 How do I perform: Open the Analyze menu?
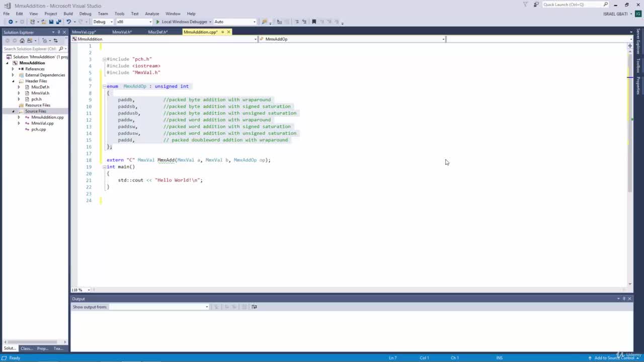152,14
